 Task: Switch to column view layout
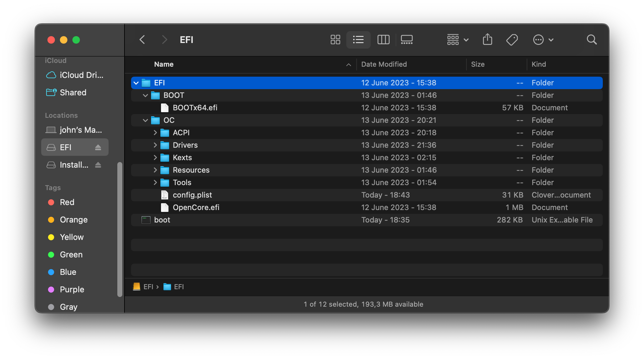tap(382, 39)
